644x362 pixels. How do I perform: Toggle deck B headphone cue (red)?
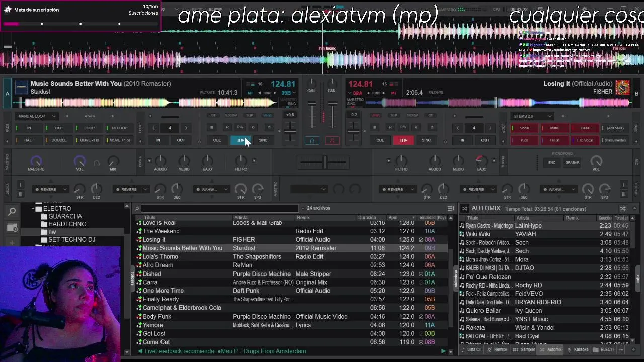click(x=332, y=141)
